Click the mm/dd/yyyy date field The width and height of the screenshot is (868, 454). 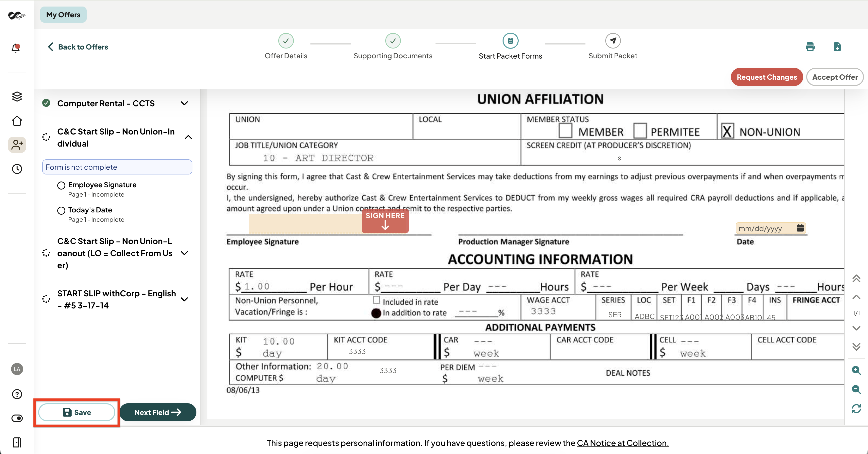(x=771, y=228)
